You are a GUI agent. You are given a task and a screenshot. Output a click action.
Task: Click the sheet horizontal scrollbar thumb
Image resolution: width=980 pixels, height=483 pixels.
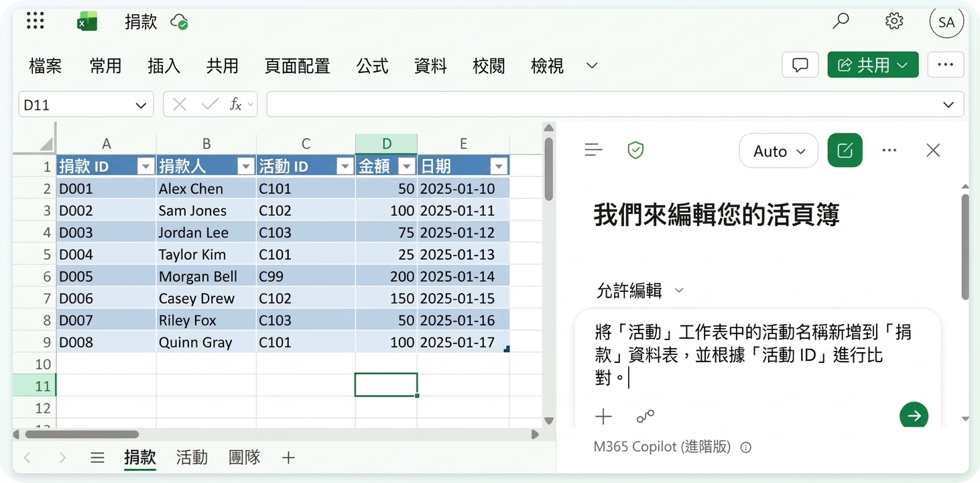81,435
